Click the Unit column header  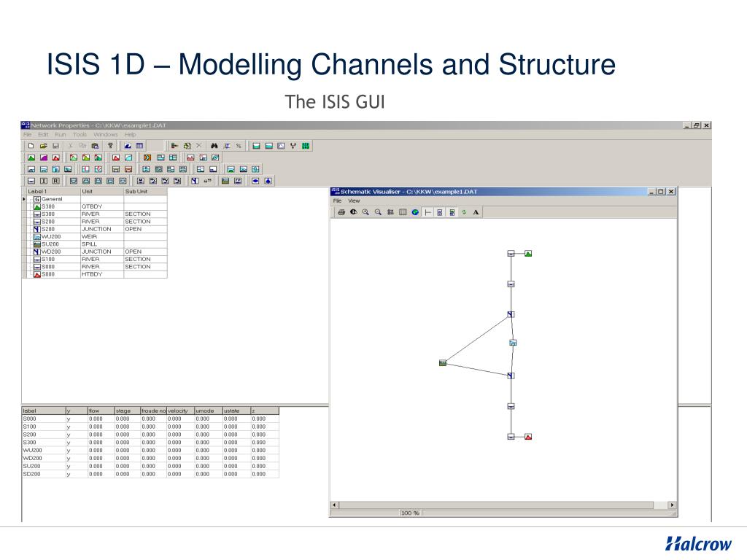[x=102, y=192]
